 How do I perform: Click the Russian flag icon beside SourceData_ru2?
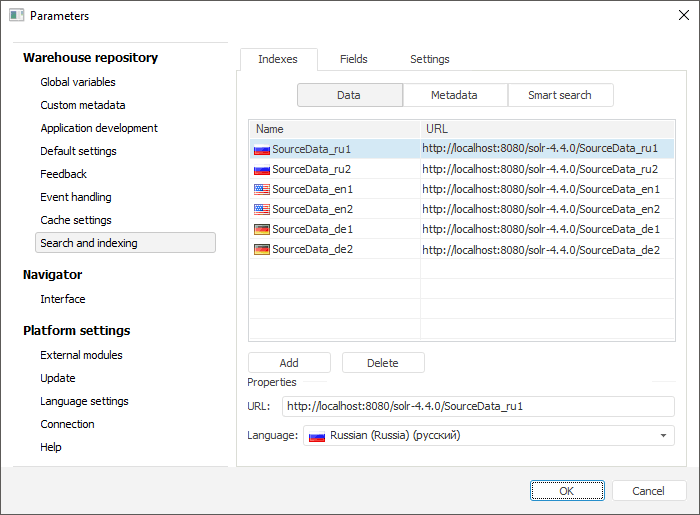pos(262,169)
